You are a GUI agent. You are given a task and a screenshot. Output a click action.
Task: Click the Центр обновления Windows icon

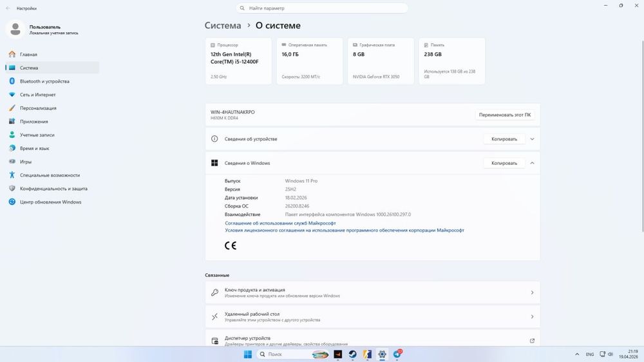point(12,202)
